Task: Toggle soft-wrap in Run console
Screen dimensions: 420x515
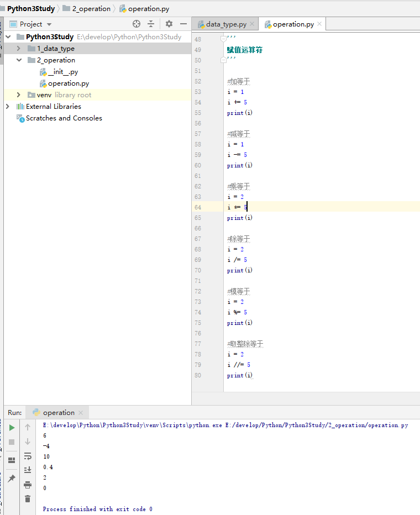Action: 28,456
